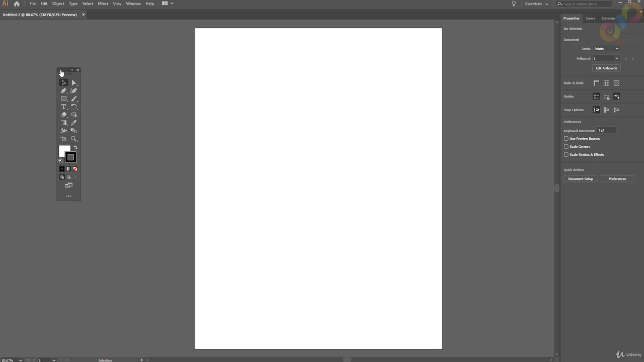Toggle Scale Corners checkbox

[566, 146]
